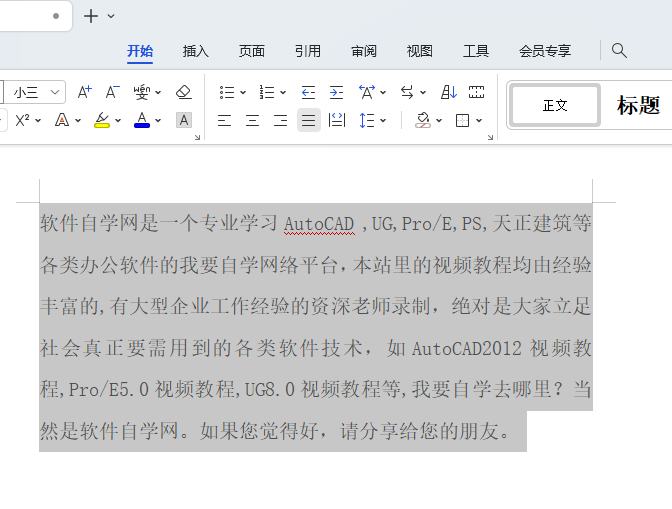Expand the superscript dropdown arrow
672x509 pixels.
coord(38,121)
